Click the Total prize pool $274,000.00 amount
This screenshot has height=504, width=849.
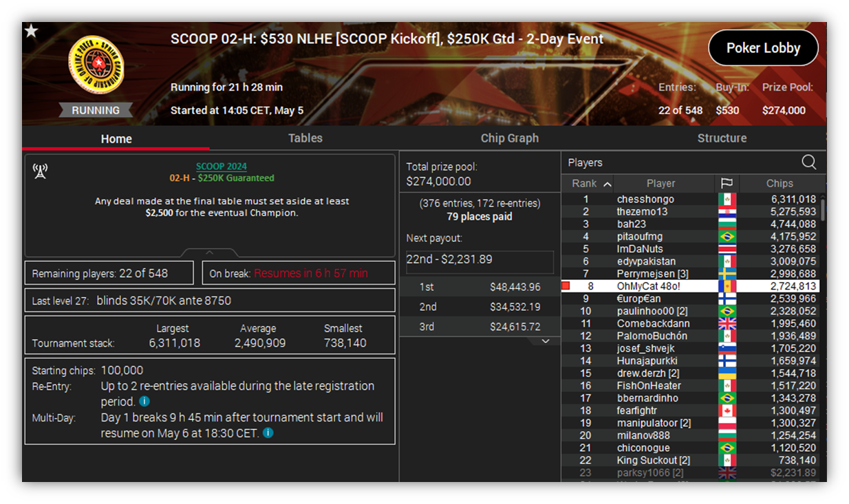tap(439, 182)
